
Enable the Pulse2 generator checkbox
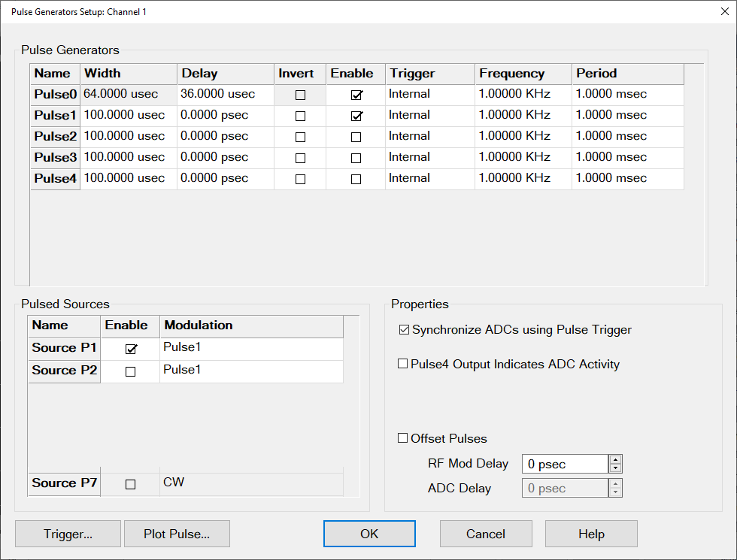[356, 138]
